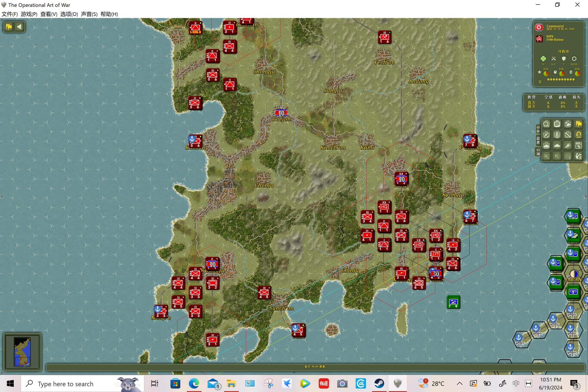Click the 549th Marines unit counter icon
This screenshot has height=392, width=588.
pyautogui.click(x=539, y=39)
